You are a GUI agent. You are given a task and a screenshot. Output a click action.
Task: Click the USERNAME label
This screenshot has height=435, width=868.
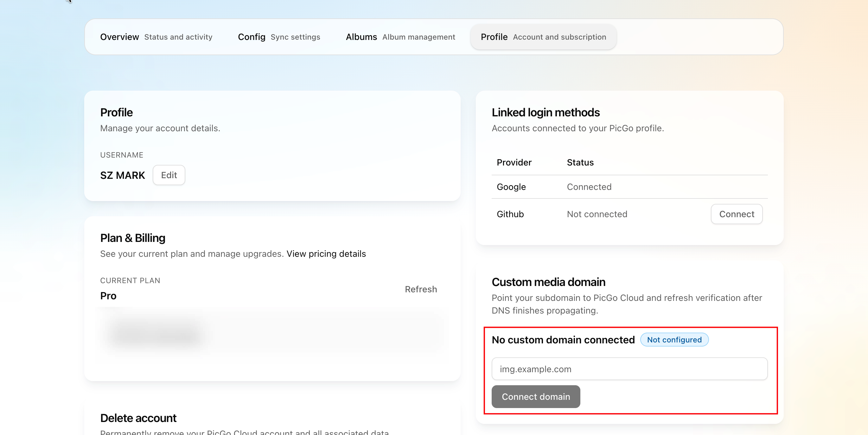click(x=122, y=155)
